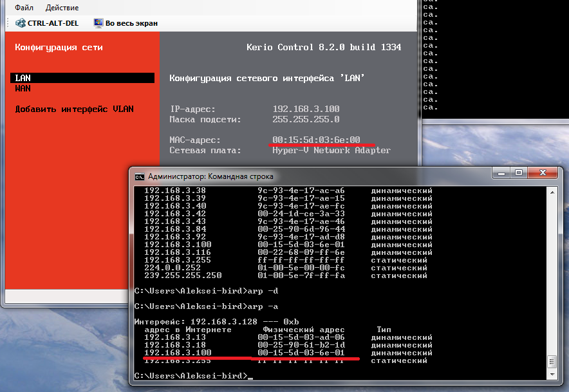Click ARP entry 192.168.3.38
Image resolution: width=569 pixels, height=392 pixels.
175,191
